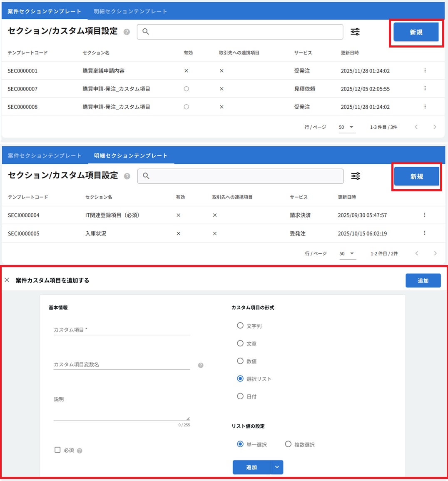This screenshot has height=481, width=448.
Task: Click inside the カスタム項目 input field
Action: point(121,329)
